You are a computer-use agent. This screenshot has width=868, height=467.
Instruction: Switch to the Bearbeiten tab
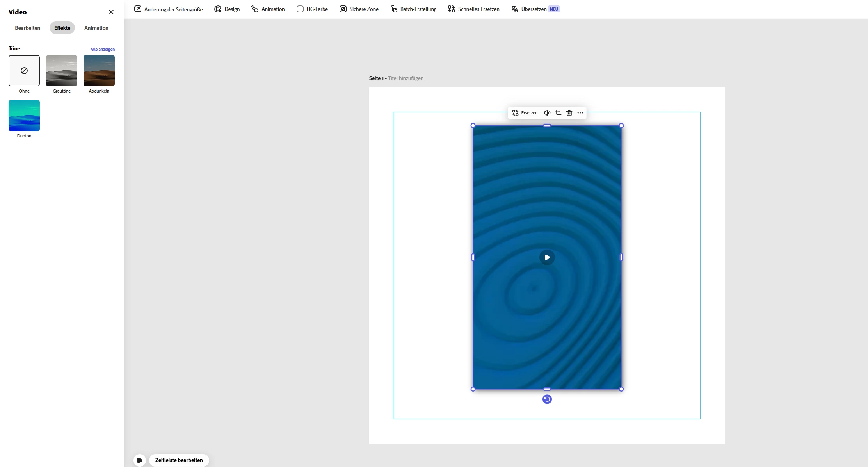pos(27,28)
